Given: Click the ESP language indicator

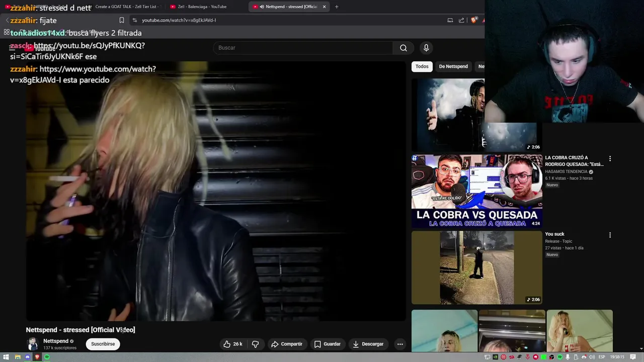Looking at the screenshot, I should 602,357.
